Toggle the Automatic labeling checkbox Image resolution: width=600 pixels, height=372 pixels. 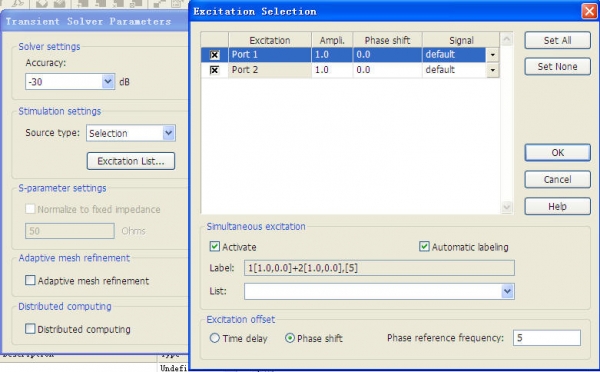pyautogui.click(x=424, y=246)
